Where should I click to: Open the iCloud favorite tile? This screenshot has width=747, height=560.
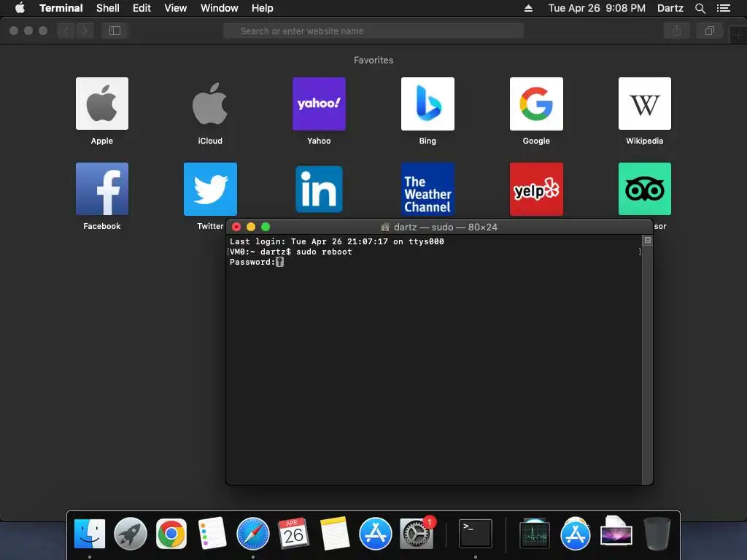pyautogui.click(x=210, y=104)
